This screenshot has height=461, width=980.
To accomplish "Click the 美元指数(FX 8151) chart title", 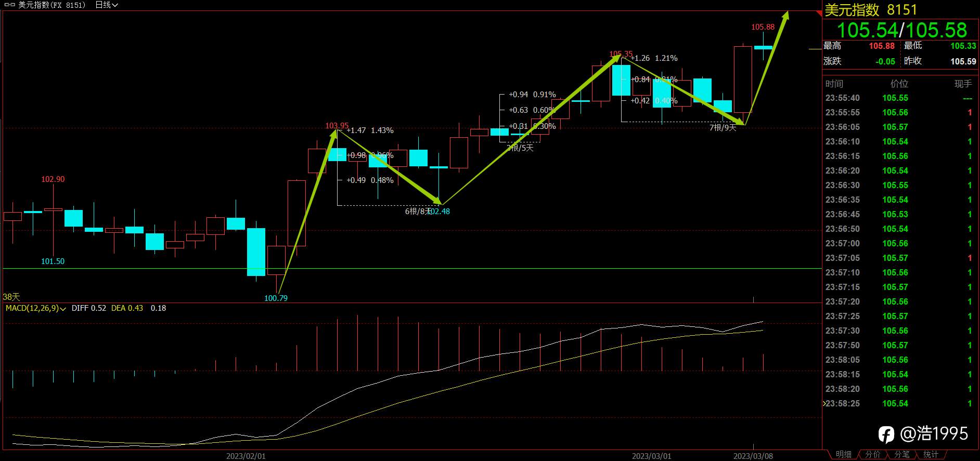I will tap(51, 5).
